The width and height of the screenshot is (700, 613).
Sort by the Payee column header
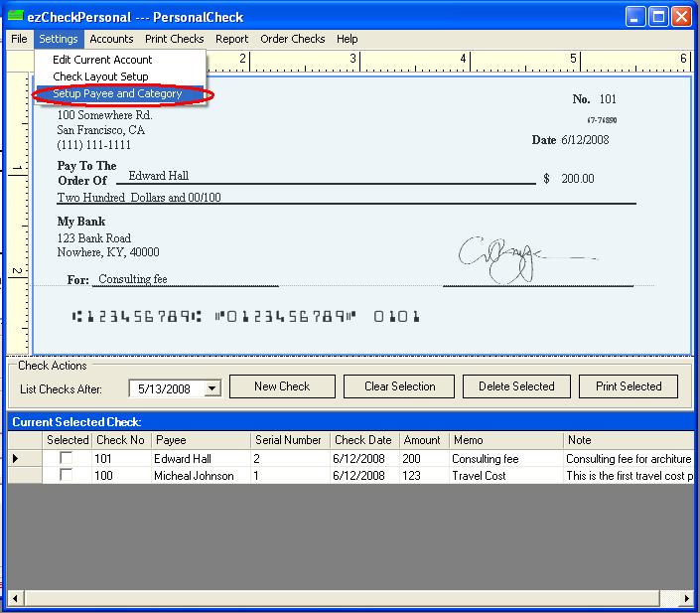point(201,440)
